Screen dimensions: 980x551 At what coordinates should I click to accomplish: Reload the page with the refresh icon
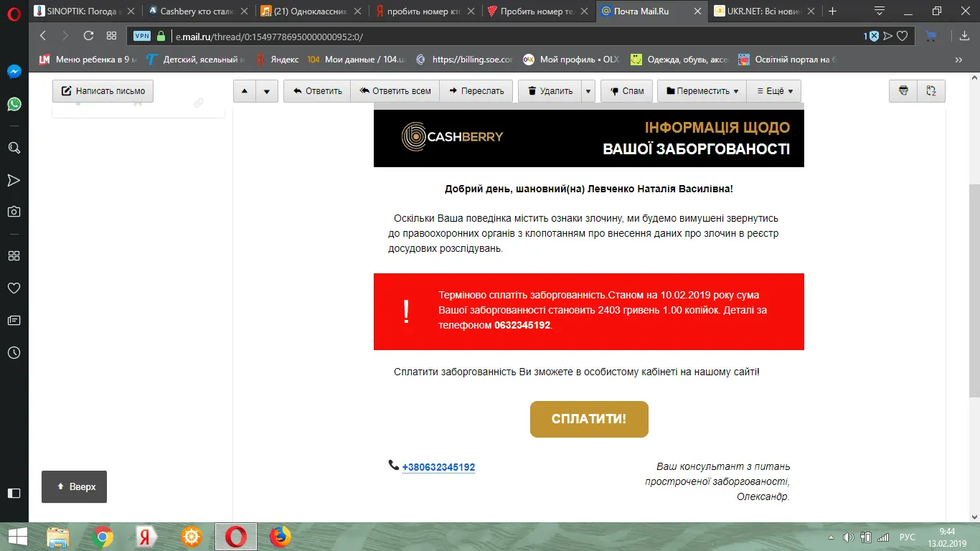click(x=89, y=36)
